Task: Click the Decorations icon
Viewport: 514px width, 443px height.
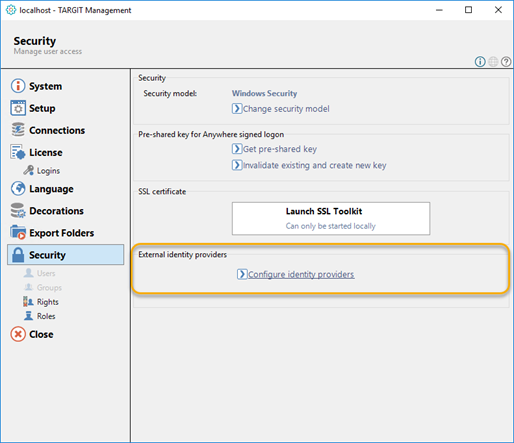Action: pos(18,210)
